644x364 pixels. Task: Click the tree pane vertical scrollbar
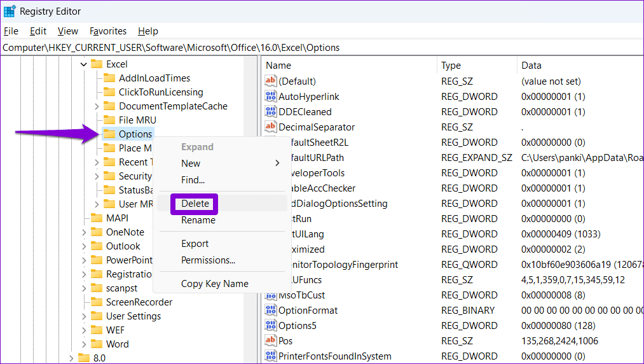(250, 210)
